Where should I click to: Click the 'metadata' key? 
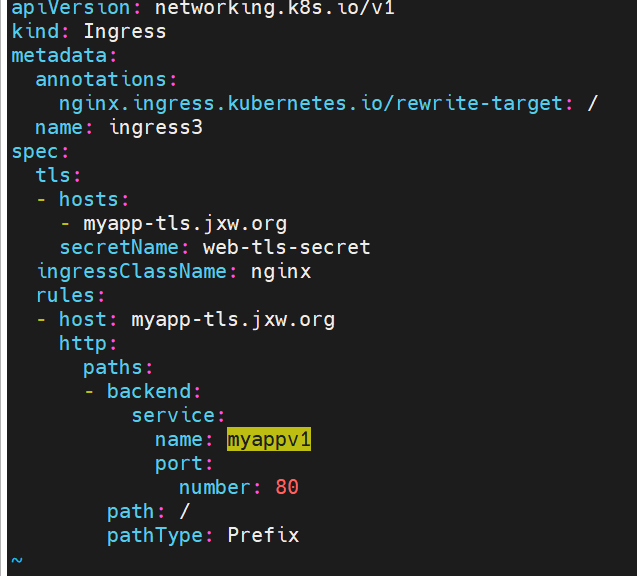coord(59,55)
